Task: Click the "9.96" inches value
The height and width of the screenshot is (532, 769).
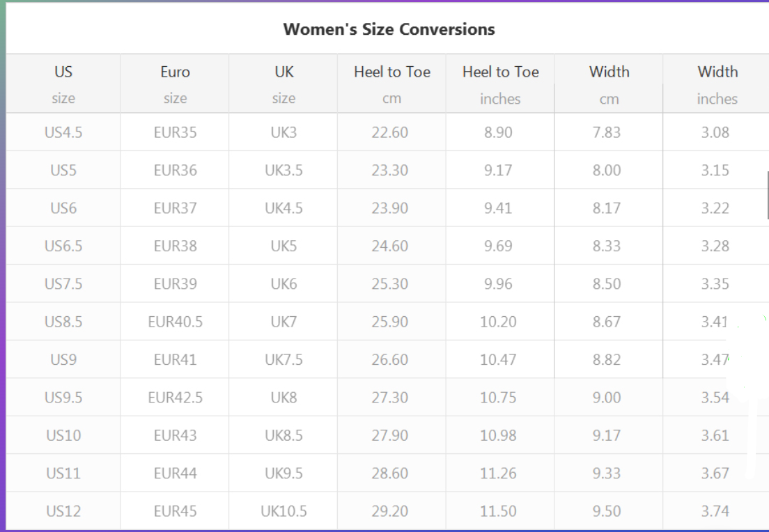Action: 498,284
